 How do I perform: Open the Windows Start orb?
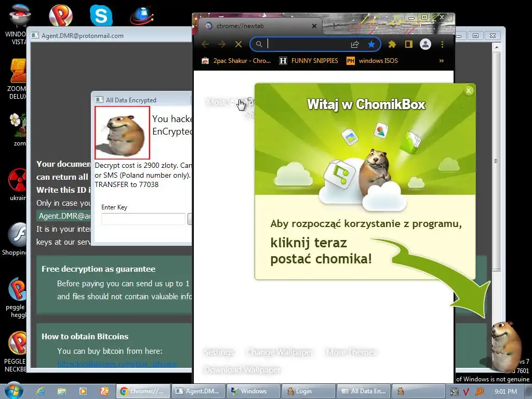tap(14, 391)
